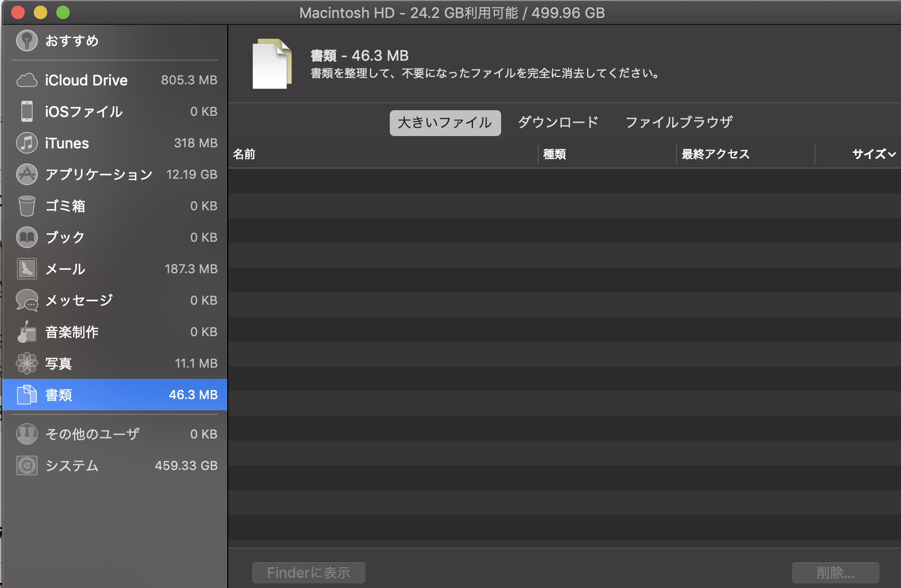Click the その他のユーザ people icon
Viewport: 901px width, 588px height.
click(x=27, y=434)
